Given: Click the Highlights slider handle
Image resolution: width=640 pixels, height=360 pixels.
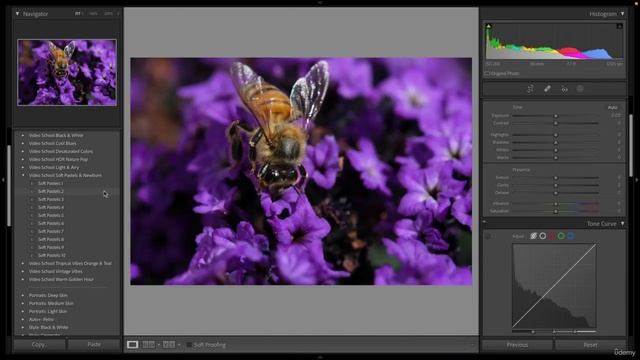Looking at the screenshot, I should 556,135.
